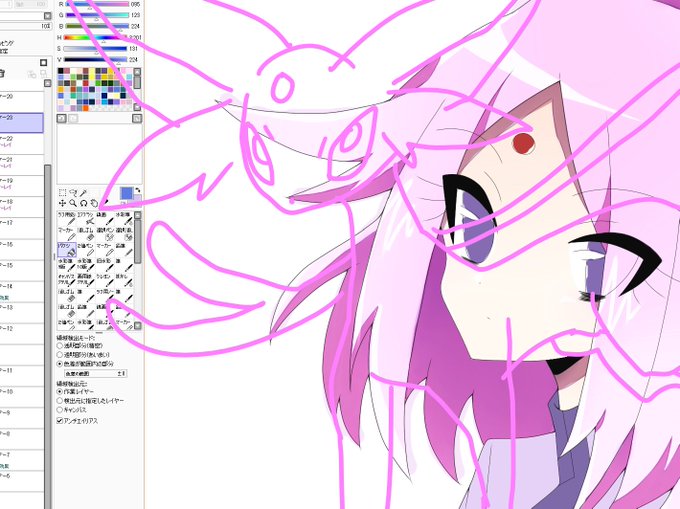Pick the クレヨン crayon tool
The width and height of the screenshot is (680, 509).
(x=105, y=280)
